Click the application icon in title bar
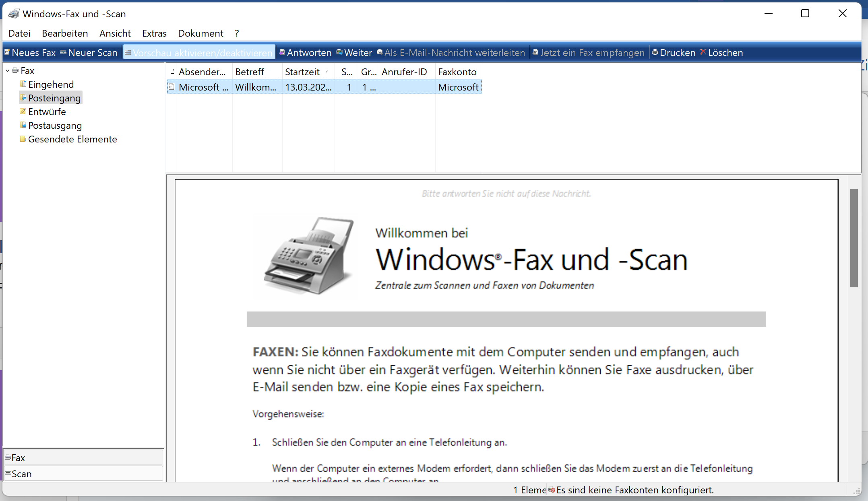 tap(14, 14)
